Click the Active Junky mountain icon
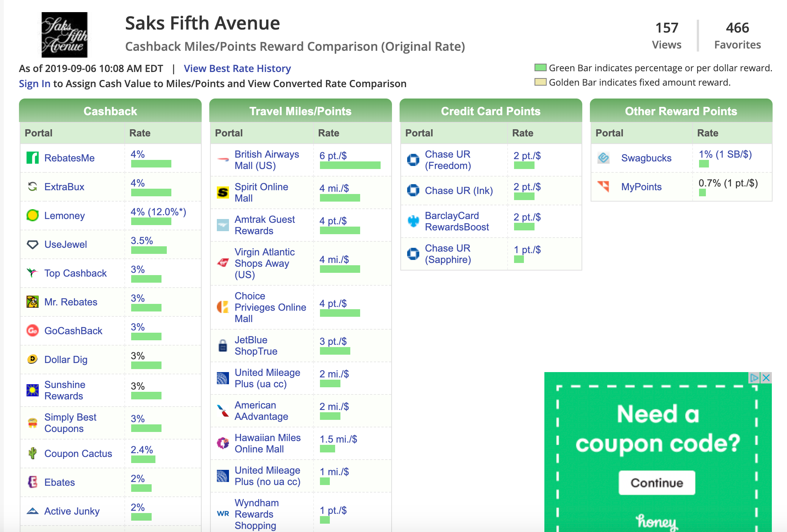 [x=33, y=511]
